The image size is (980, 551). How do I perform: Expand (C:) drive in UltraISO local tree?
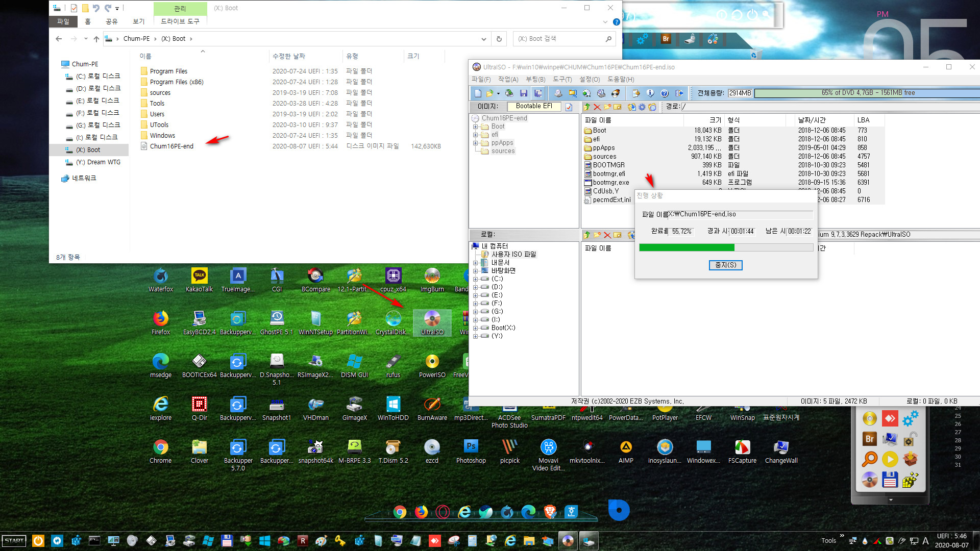pos(475,279)
